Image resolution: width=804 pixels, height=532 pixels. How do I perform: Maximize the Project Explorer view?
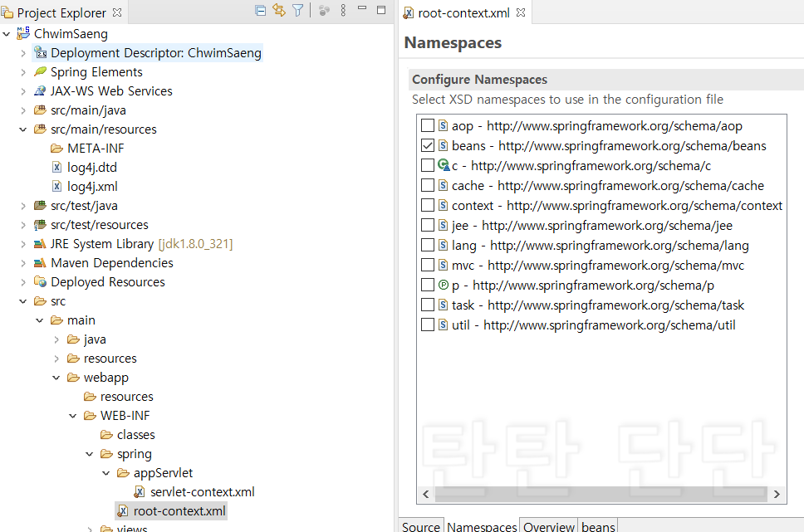[x=381, y=10]
